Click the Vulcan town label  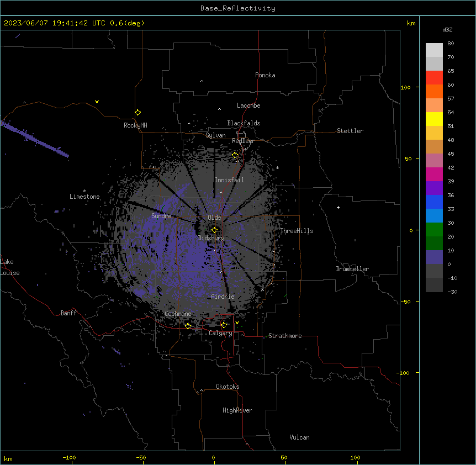tap(300, 437)
